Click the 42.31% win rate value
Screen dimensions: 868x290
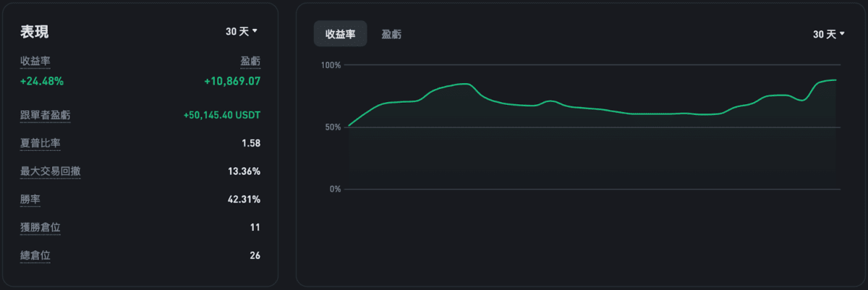[x=244, y=199]
